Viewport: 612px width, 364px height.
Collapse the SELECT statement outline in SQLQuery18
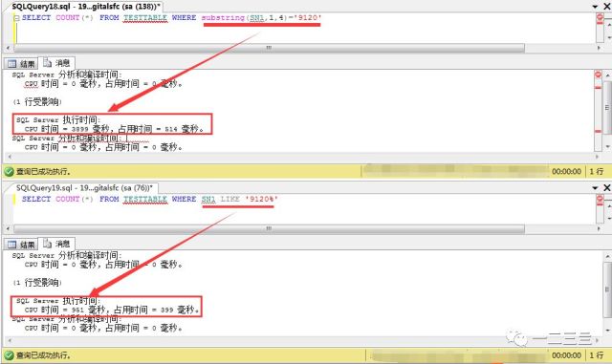(x=16, y=18)
